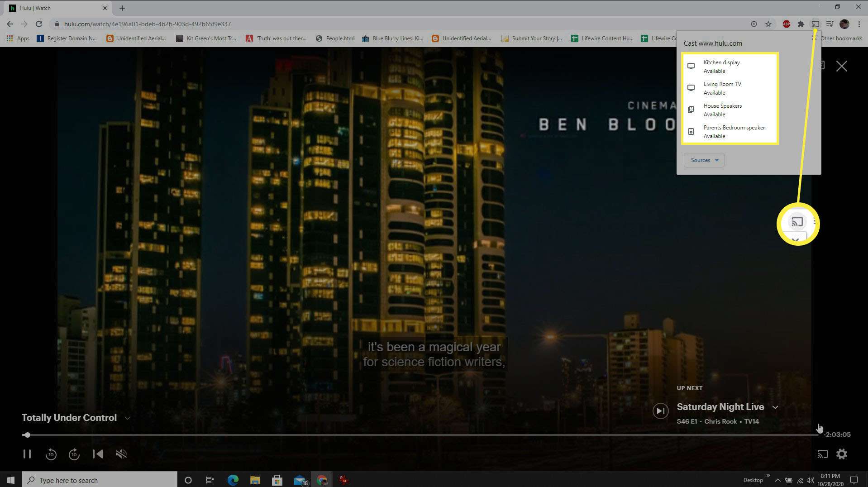Skip forward 10 seconds in the Hulu player
This screenshot has width=868, height=487.
coord(74,454)
